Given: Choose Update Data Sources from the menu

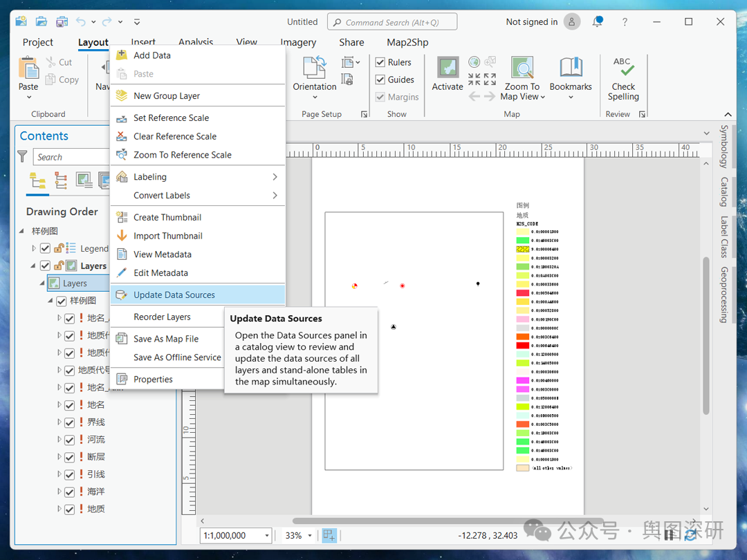Looking at the screenshot, I should (198, 295).
